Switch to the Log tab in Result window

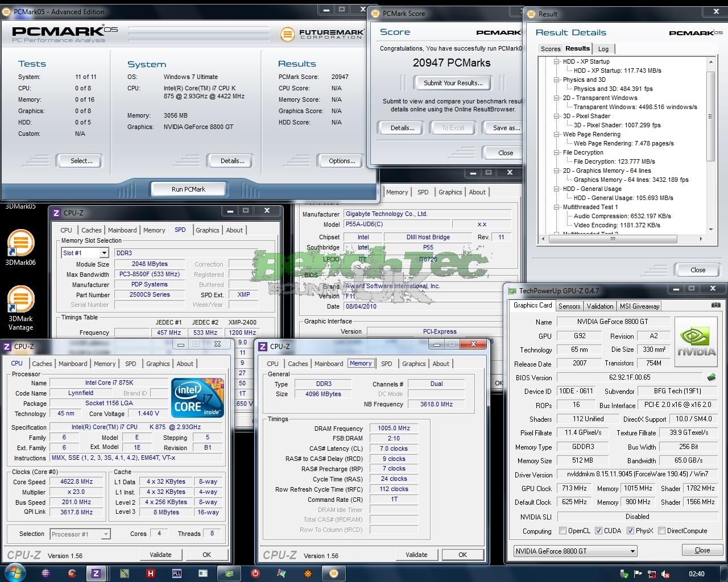tap(603, 49)
